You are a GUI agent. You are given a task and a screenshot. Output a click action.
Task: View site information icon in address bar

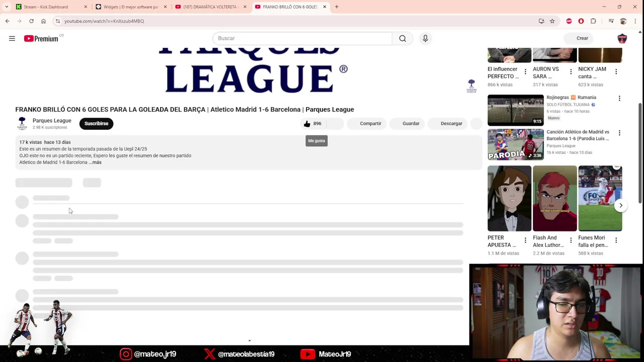(x=58, y=21)
